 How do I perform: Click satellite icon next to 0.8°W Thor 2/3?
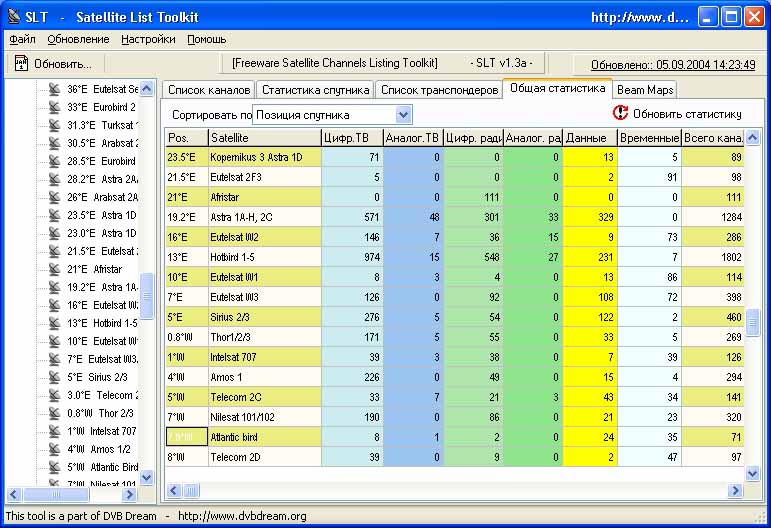54,413
